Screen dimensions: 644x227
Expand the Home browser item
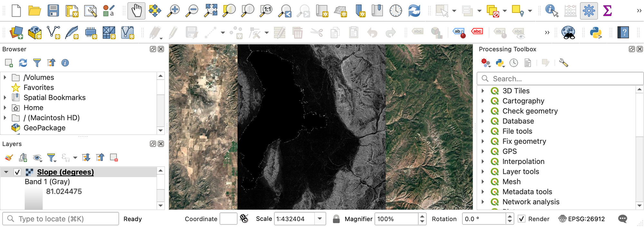click(x=5, y=108)
